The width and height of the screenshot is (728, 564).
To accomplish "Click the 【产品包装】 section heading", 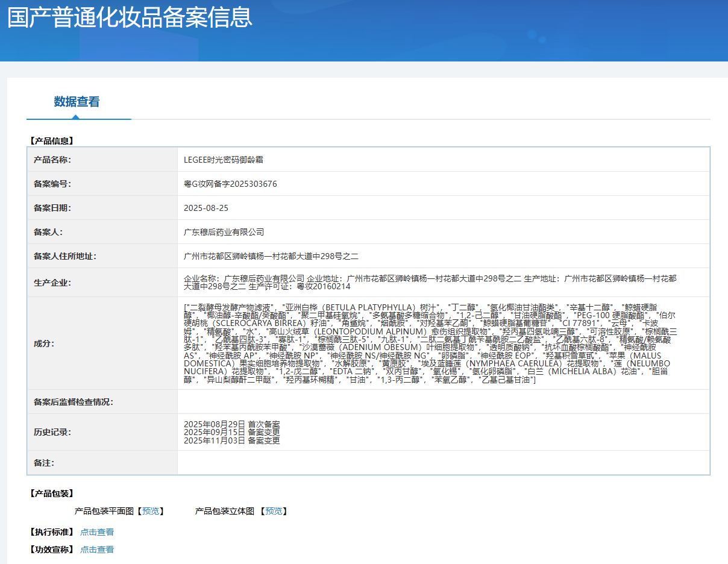I will pyautogui.click(x=51, y=493).
